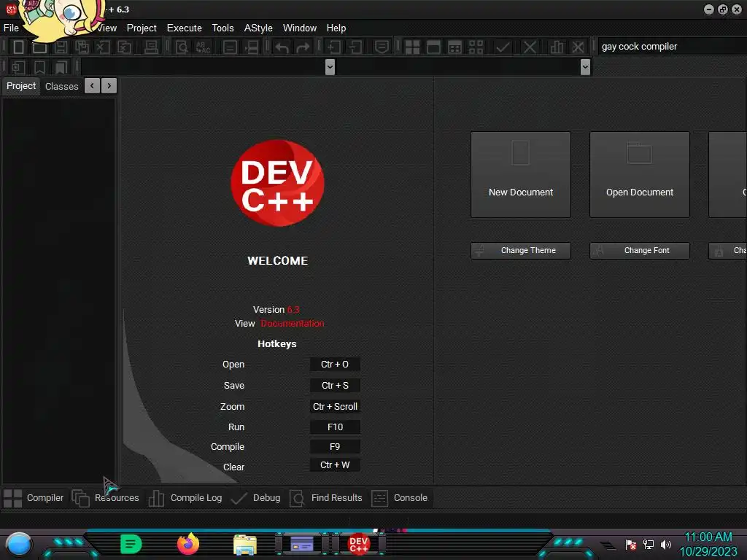Launch Firefox from the taskbar
This screenshot has width=747, height=560.
188,544
